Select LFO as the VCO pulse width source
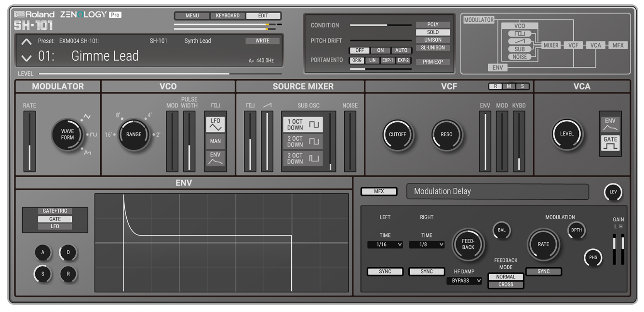644x312 pixels. [215, 124]
